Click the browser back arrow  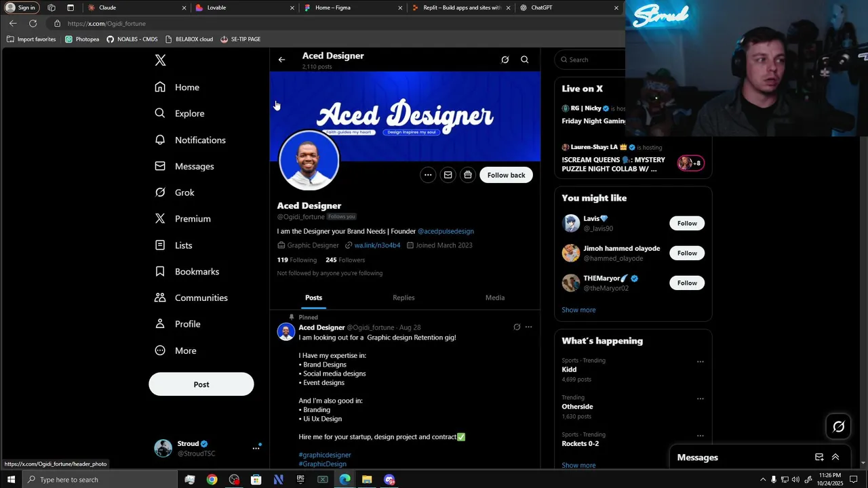click(x=13, y=23)
